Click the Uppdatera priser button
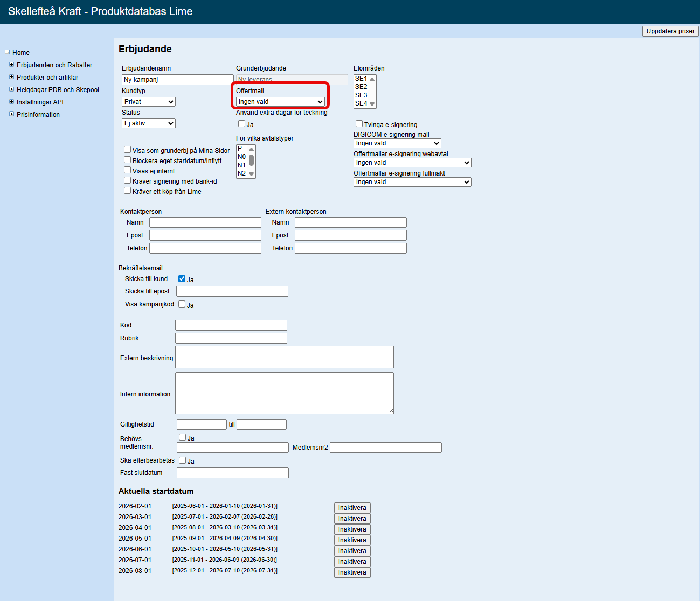Screen dimensions: 700x601 point(670,31)
